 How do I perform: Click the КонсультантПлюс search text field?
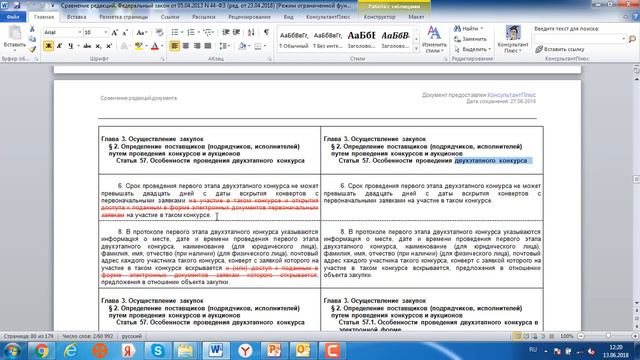pyautogui.click(x=580, y=39)
